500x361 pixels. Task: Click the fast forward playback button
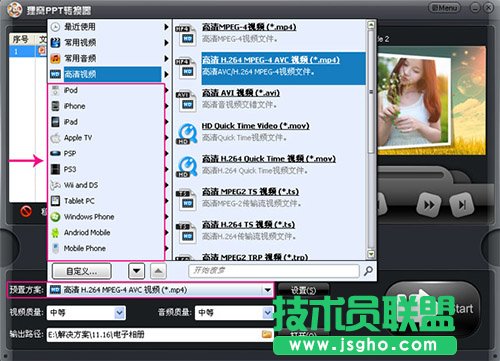(429, 205)
